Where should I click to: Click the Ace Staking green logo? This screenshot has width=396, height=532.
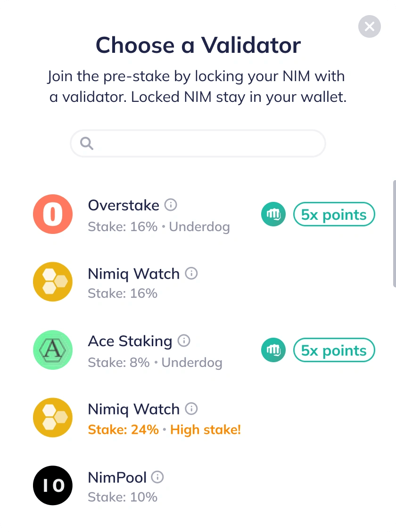pyautogui.click(x=52, y=350)
